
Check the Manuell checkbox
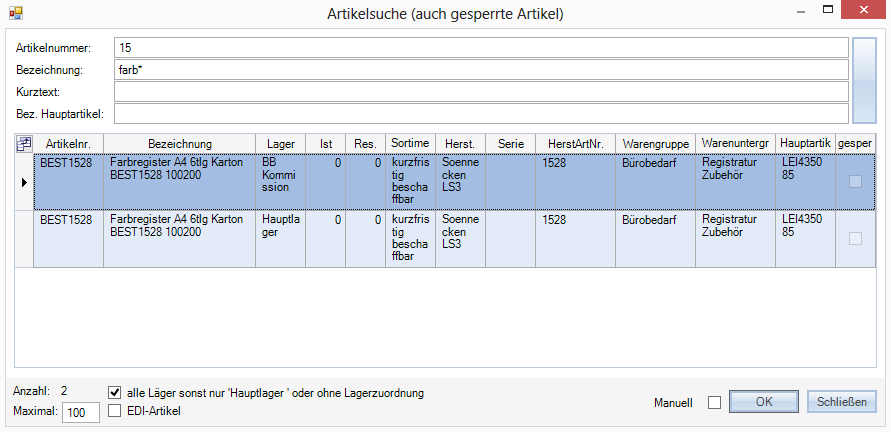[x=714, y=403]
